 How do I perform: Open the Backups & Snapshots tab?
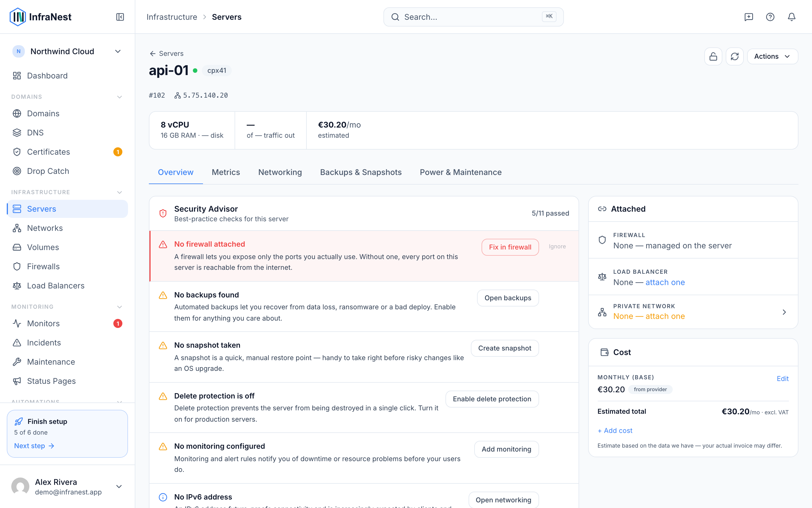(x=361, y=172)
